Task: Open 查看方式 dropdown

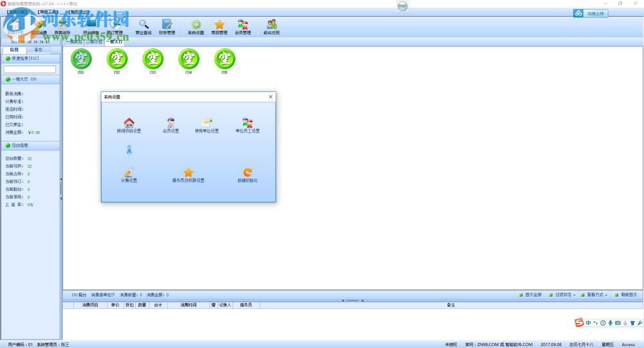Action: (594, 295)
